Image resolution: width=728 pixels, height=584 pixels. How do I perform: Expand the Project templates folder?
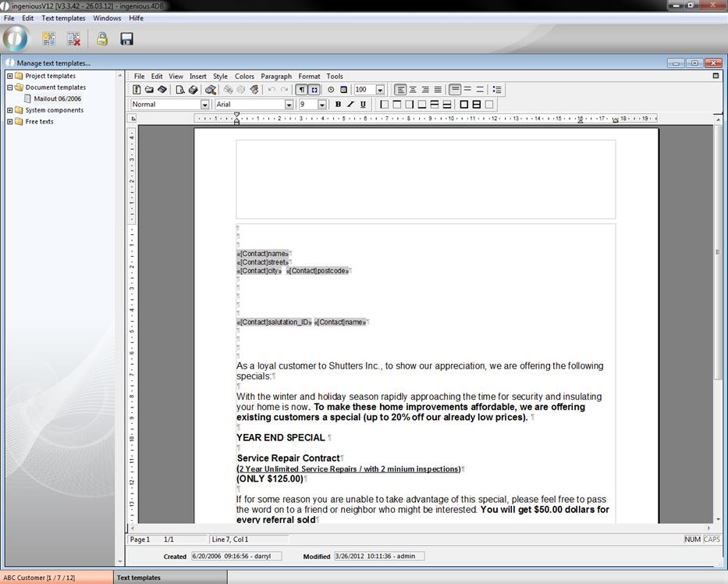[x=10, y=76]
